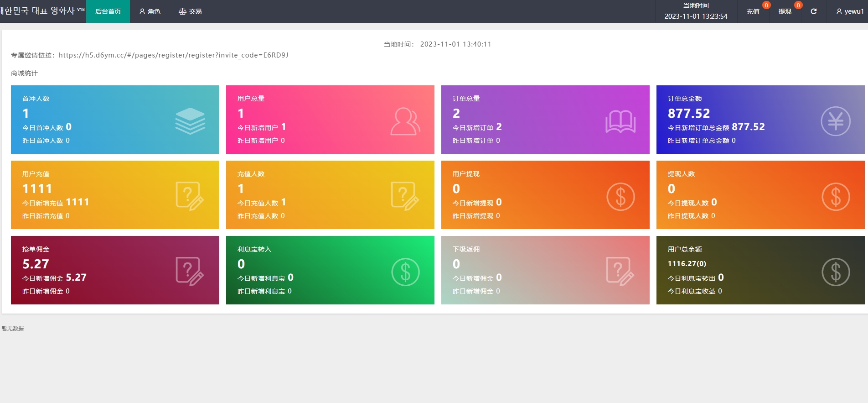The height and width of the screenshot is (403, 868).
Task: Click the invite registration link URL
Action: tap(173, 55)
